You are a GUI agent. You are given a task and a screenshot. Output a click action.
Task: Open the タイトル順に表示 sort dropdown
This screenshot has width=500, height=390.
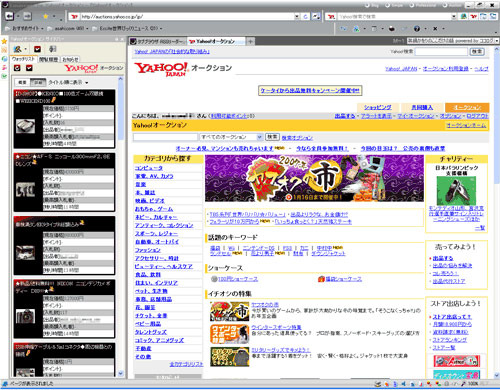pos(69,82)
